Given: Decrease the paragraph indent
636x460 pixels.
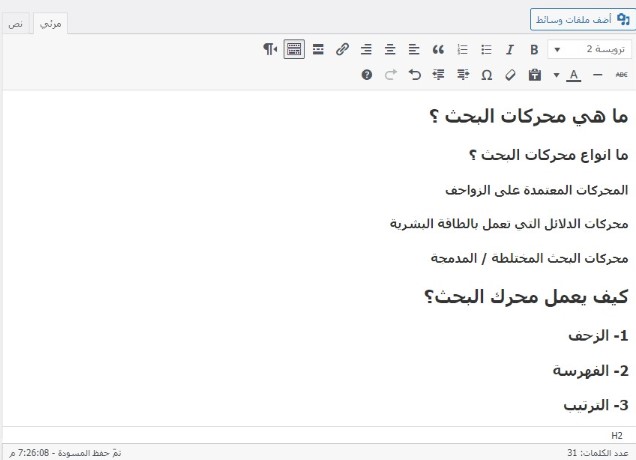Looking at the screenshot, I should 462,75.
